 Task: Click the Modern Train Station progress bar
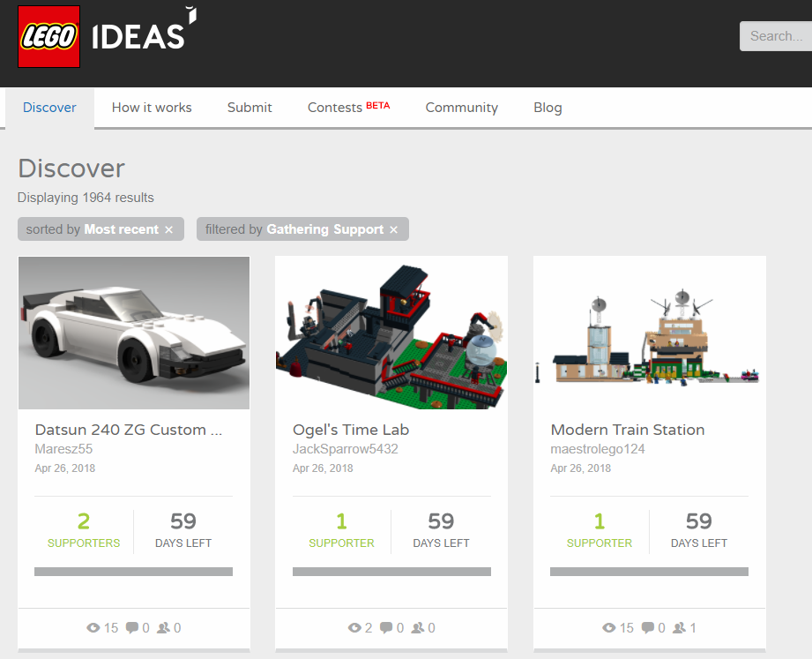click(x=650, y=572)
